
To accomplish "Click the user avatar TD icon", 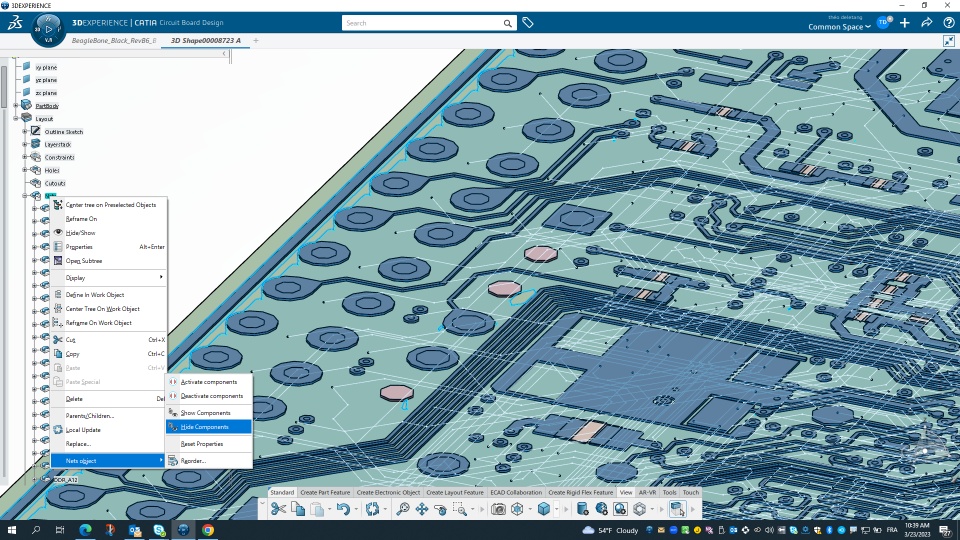I will 883,23.
